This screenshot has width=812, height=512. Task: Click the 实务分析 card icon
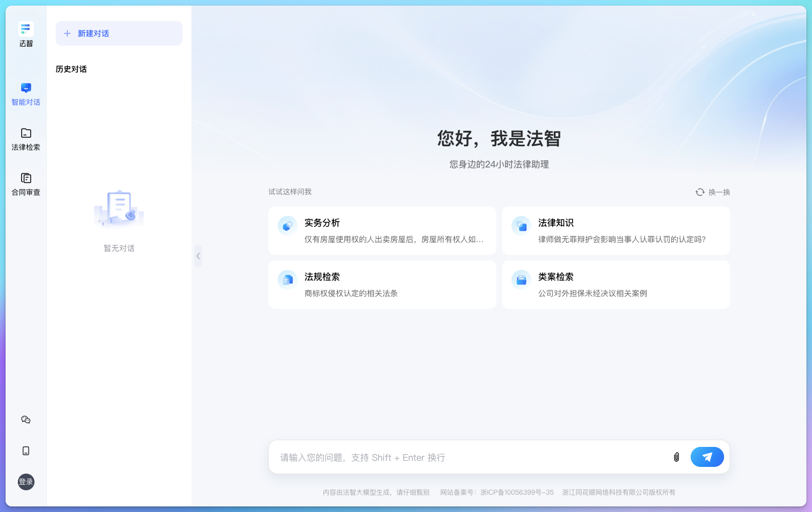click(287, 225)
